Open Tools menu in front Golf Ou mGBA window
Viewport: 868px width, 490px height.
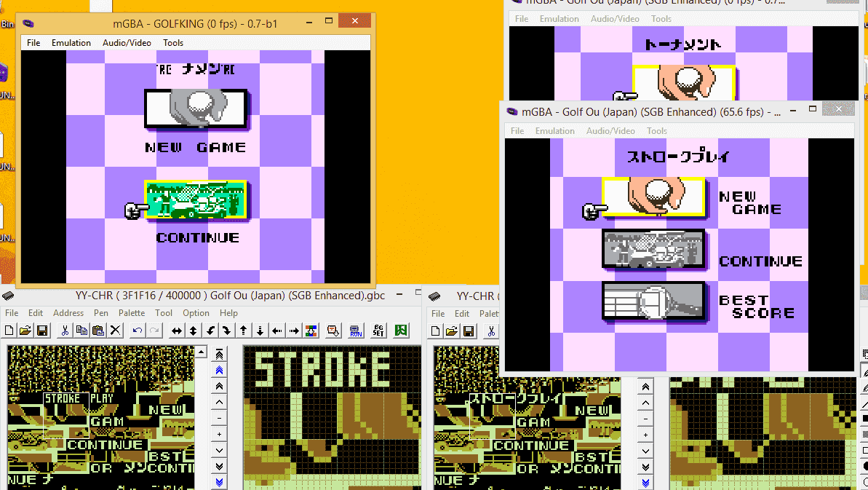point(656,130)
